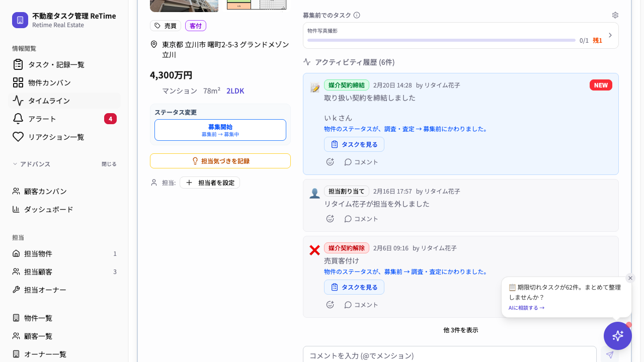Open リアクション一覧 in the sidebar
644x362 pixels.
pyautogui.click(x=64, y=137)
